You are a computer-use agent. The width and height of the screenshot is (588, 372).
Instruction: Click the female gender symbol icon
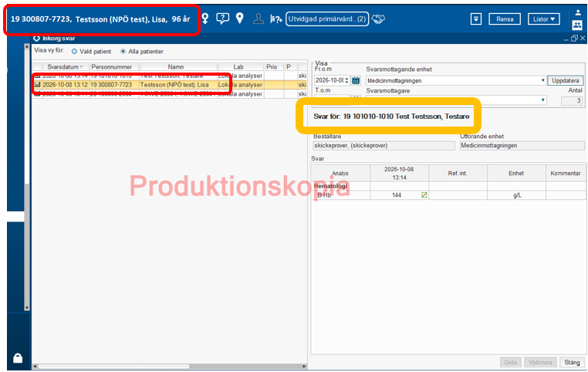pos(205,19)
